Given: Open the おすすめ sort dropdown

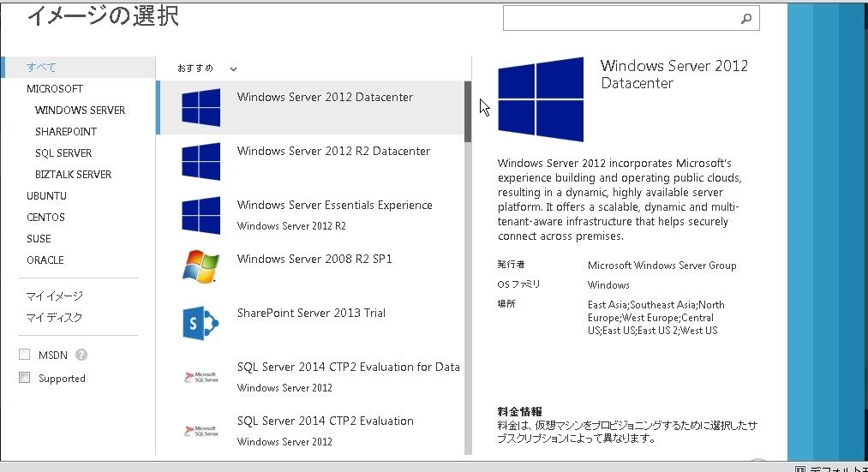Looking at the screenshot, I should (x=207, y=69).
